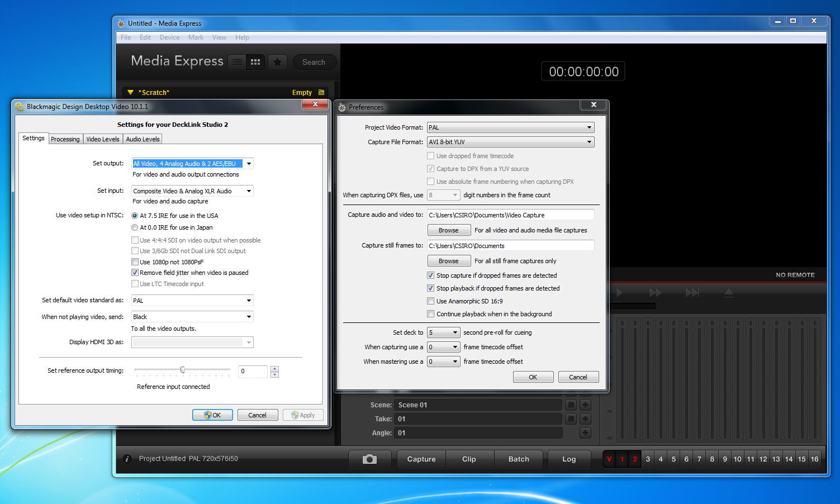Toggle audio channel 2 button
Viewport: 840px width, 504px height.
[x=635, y=459]
